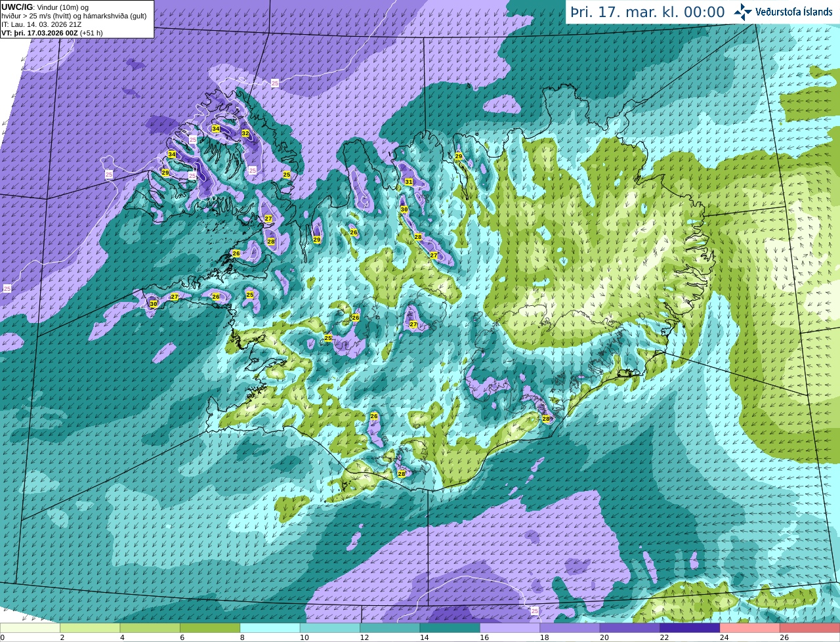
Task: Click the legend scale number 10
Action: (x=304, y=637)
